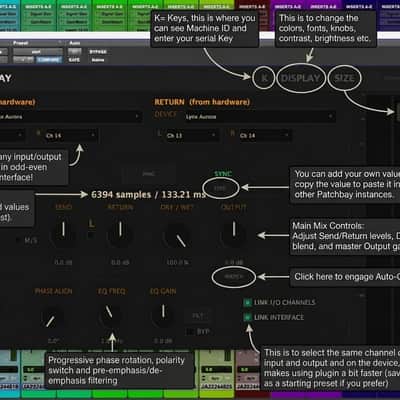Screen dimensions: 400x400
Task: Click the SEND knob 0.0 dB value
Action: click(63, 263)
